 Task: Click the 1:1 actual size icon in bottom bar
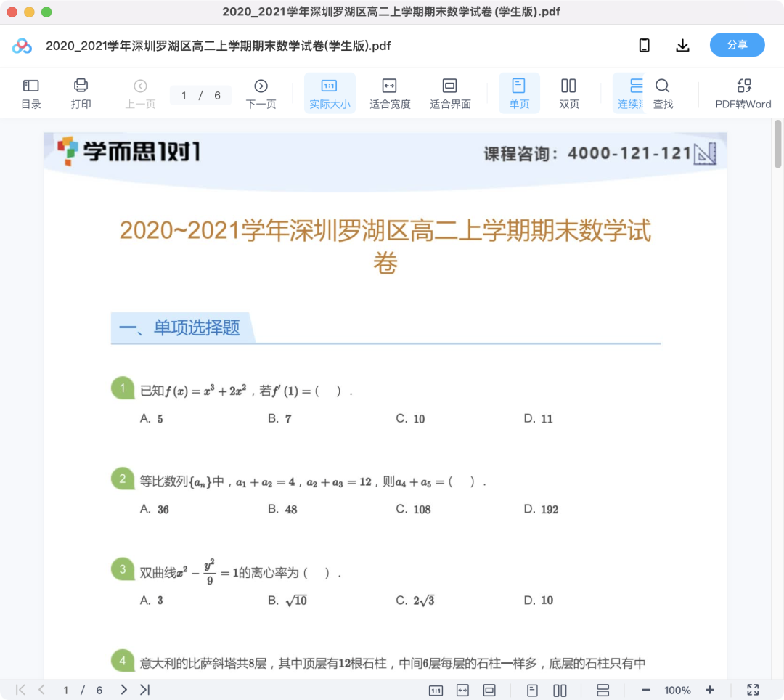tap(436, 691)
